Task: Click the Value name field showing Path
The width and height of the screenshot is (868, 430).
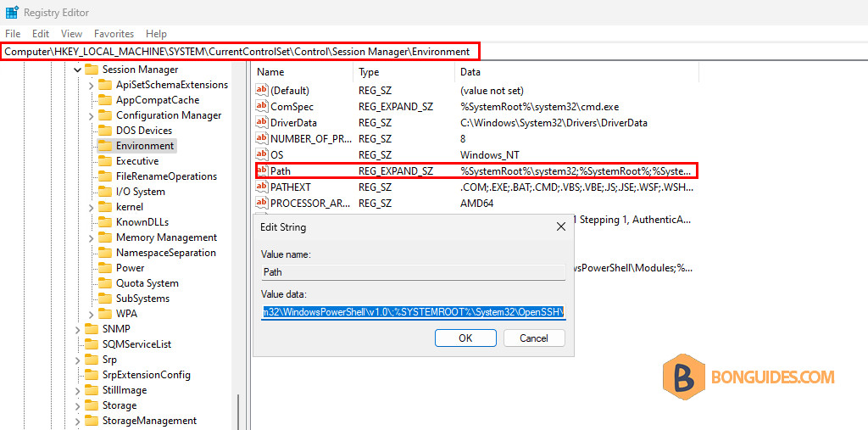Action: 414,272
